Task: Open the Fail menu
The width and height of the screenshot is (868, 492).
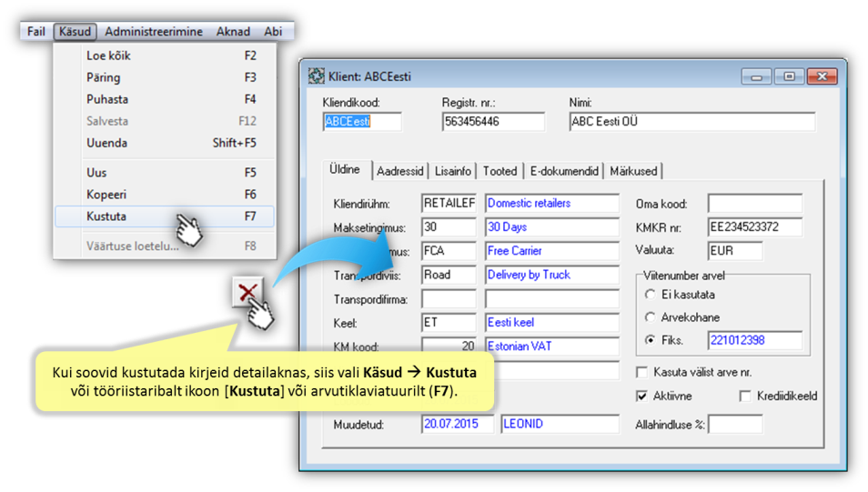Action: pos(36,32)
